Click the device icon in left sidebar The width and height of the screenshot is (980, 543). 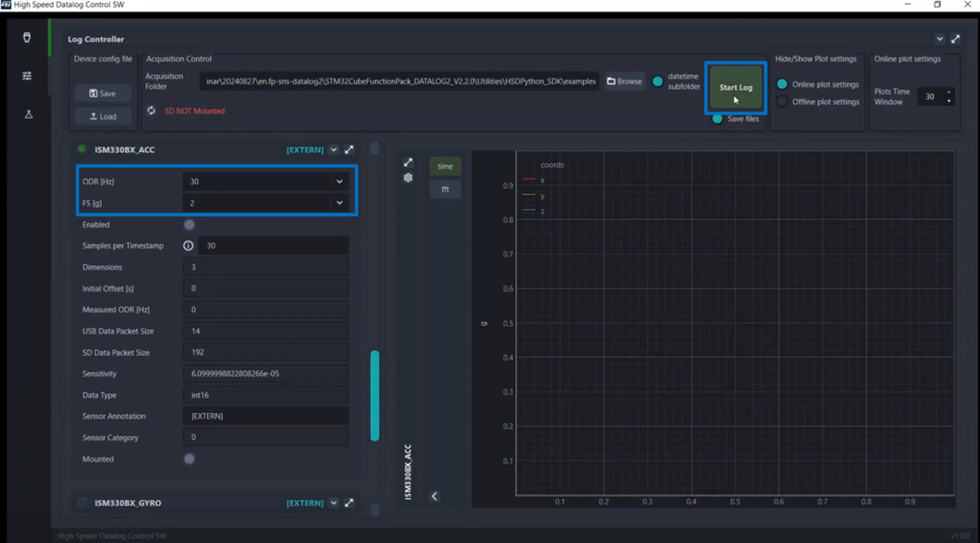click(27, 38)
